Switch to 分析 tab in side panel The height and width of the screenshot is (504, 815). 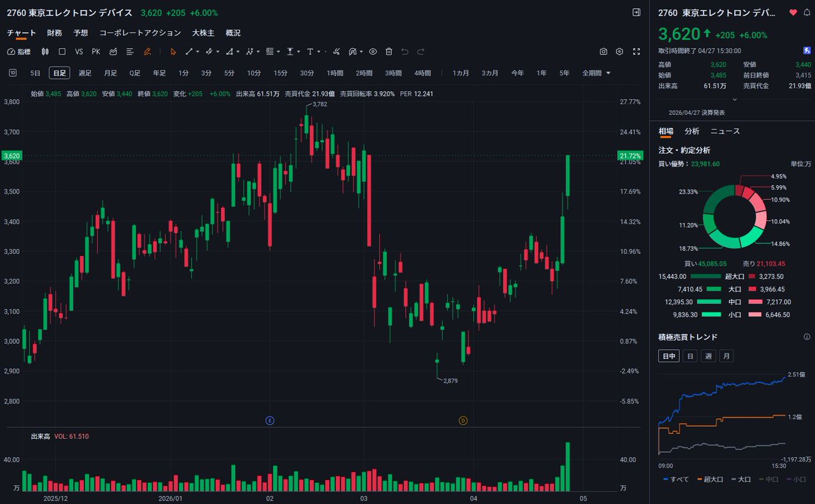[x=692, y=131]
